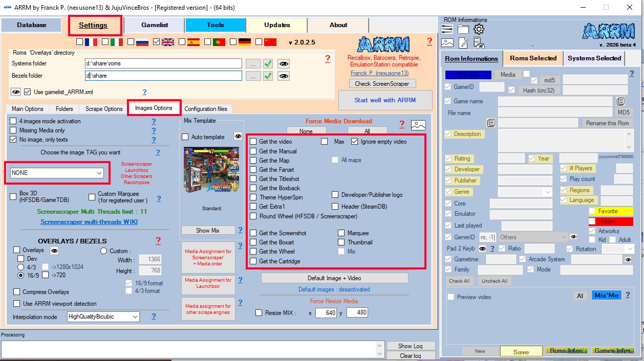
Task: Select the 4/3 overlay radio button
Action: click(21, 267)
